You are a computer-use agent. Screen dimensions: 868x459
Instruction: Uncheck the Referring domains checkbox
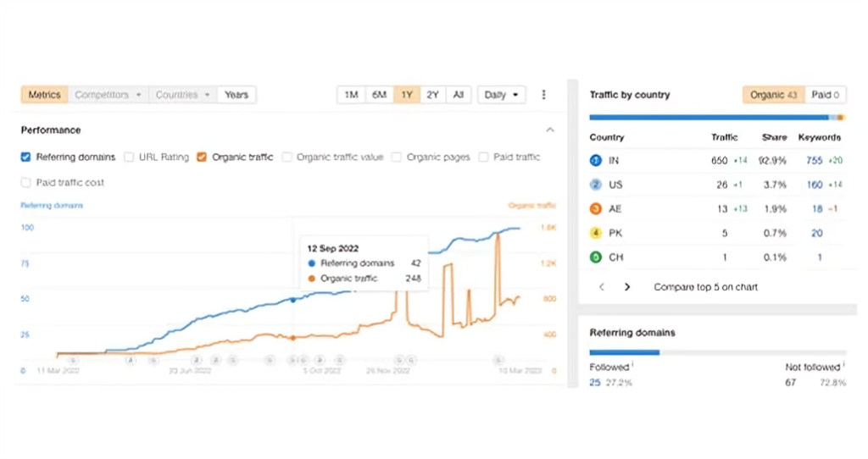click(25, 157)
